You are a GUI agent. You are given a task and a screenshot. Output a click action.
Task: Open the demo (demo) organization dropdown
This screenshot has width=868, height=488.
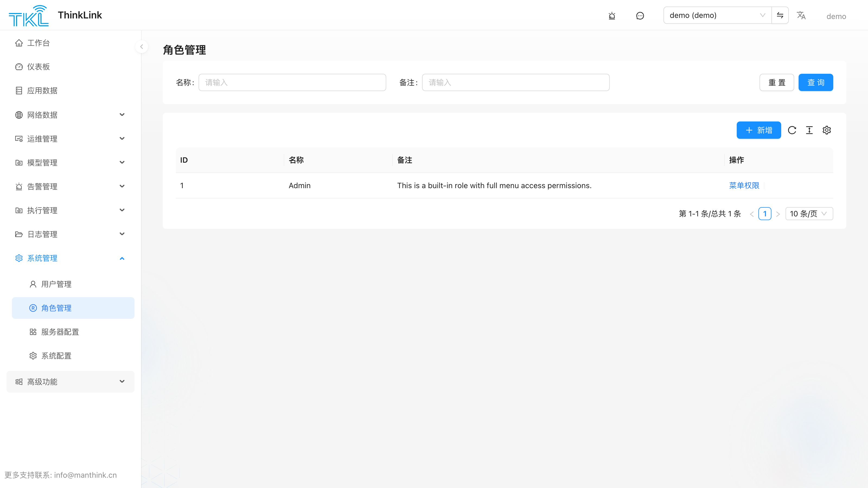click(x=717, y=15)
